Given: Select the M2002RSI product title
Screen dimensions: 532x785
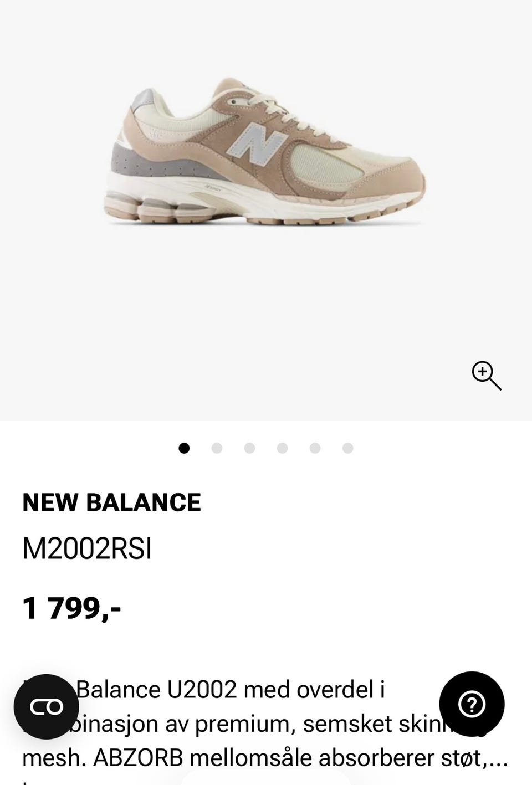Looking at the screenshot, I should pos(87,549).
